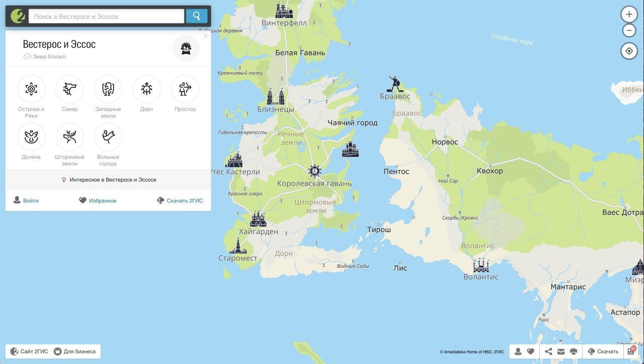644x364 pixels.
Task: Click the printer icon in bottom toolbar
Action: coord(574,351)
